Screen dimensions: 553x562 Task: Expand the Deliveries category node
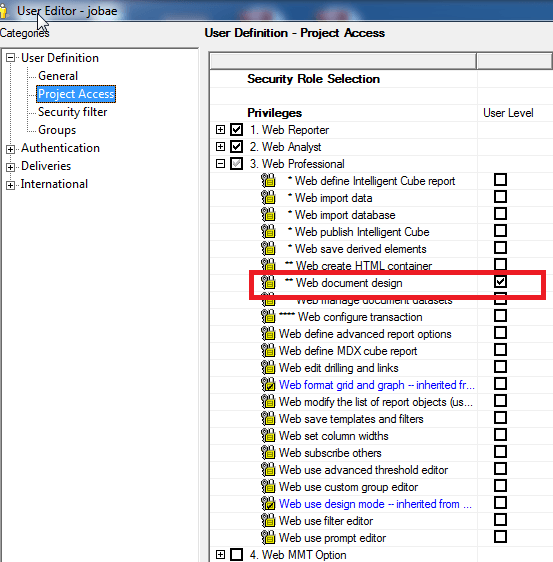(x=10, y=167)
